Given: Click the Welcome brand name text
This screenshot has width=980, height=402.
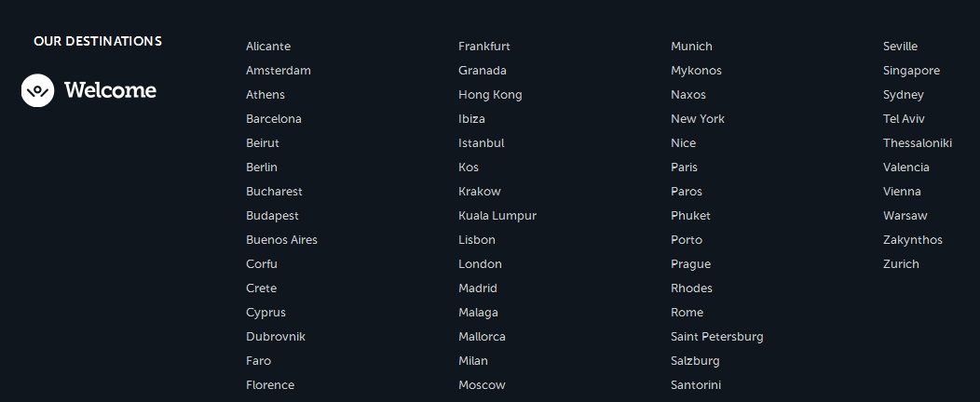Looking at the screenshot, I should [x=110, y=90].
